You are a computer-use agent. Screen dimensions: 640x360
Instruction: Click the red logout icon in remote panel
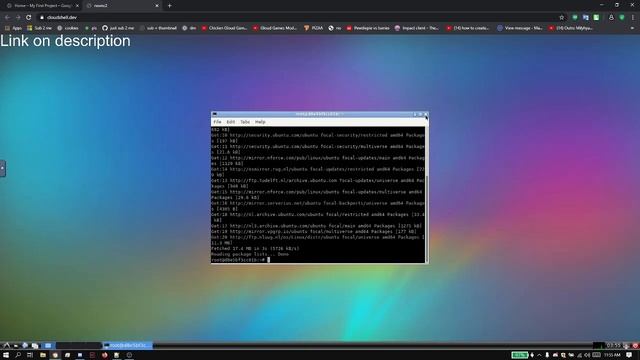pos(635,345)
